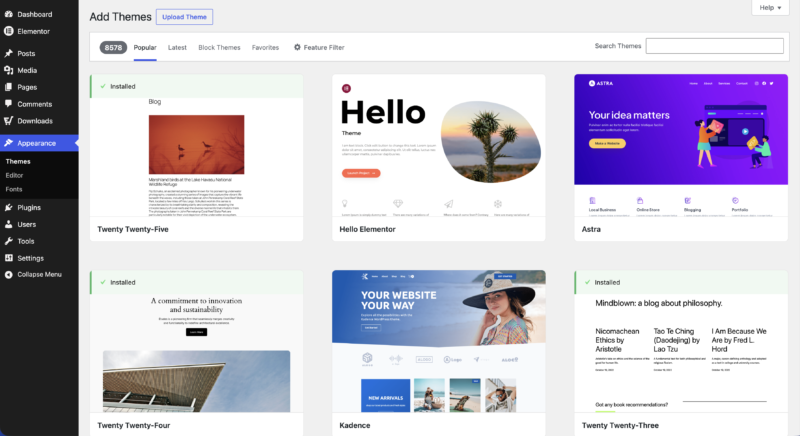Click the Pages icon in the sidebar
Image resolution: width=800 pixels, height=436 pixels.
(x=9, y=87)
